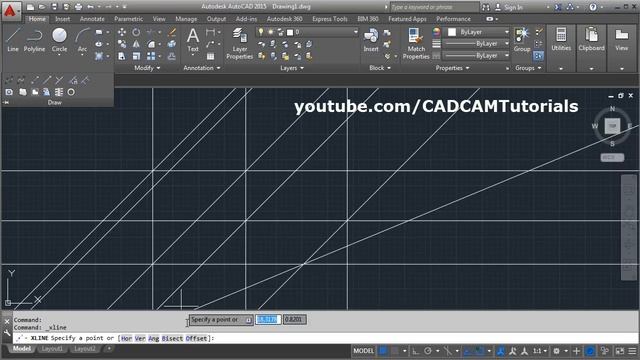Viewport: 640px width, 360px height.
Task: Click the Group tool
Action: (x=522, y=40)
